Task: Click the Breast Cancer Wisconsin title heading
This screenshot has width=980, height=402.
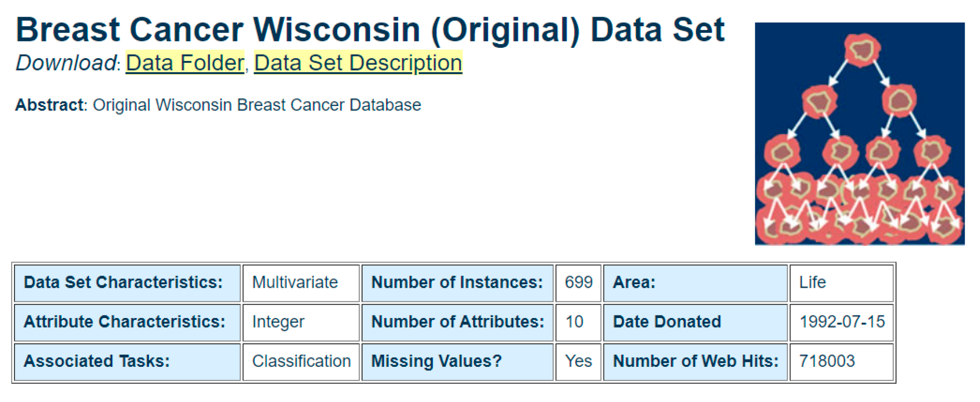Action: click(370, 30)
